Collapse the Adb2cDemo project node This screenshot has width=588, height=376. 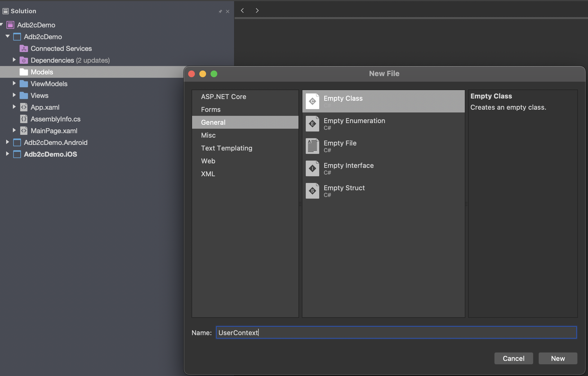pyautogui.click(x=8, y=36)
